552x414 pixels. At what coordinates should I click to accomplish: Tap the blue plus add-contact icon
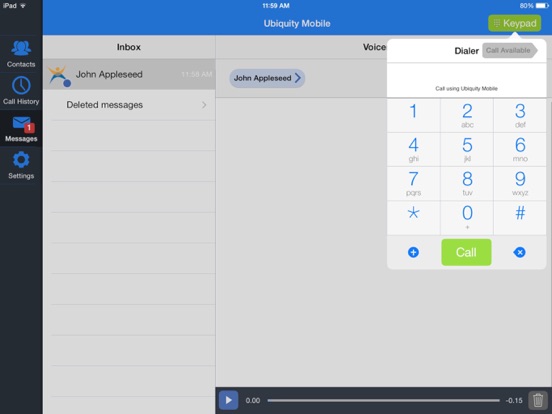pos(413,252)
